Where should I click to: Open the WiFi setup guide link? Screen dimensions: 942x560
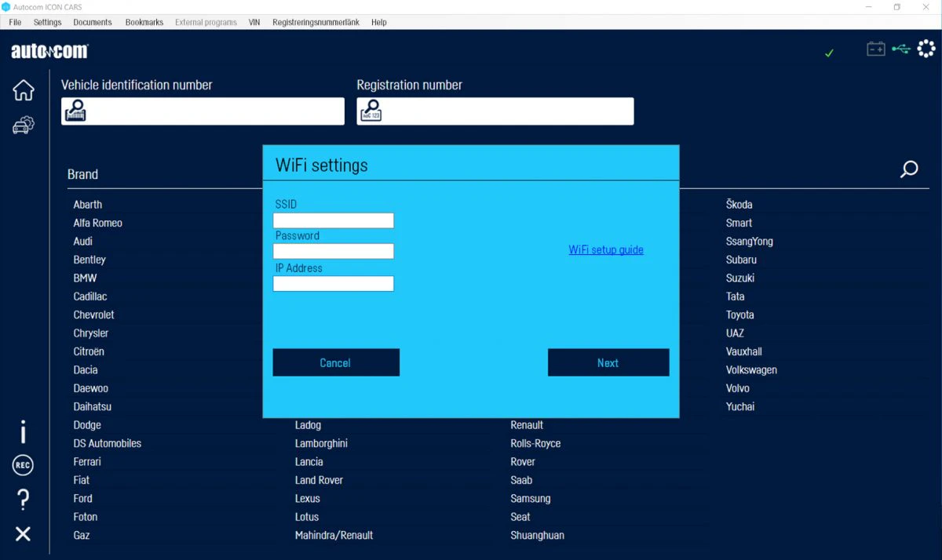606,249
